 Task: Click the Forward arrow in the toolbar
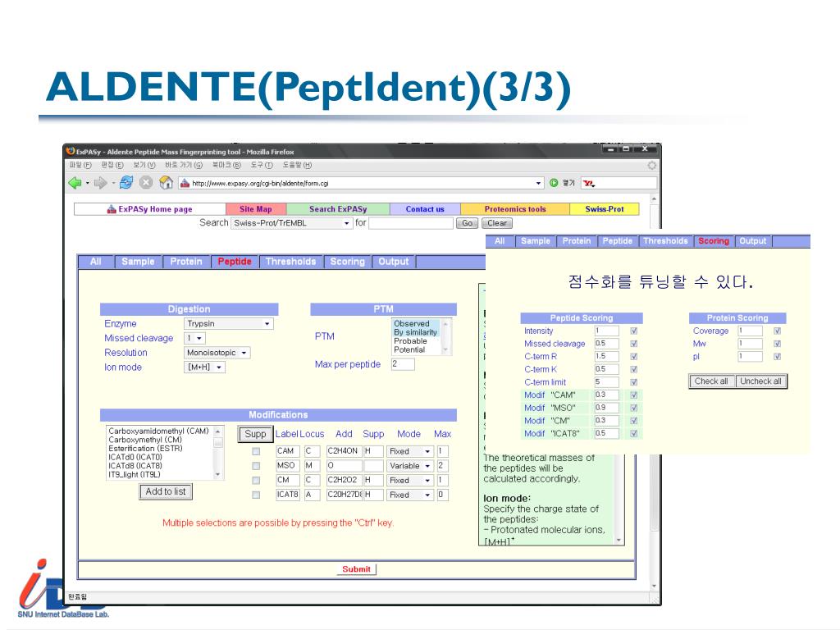coord(100,183)
